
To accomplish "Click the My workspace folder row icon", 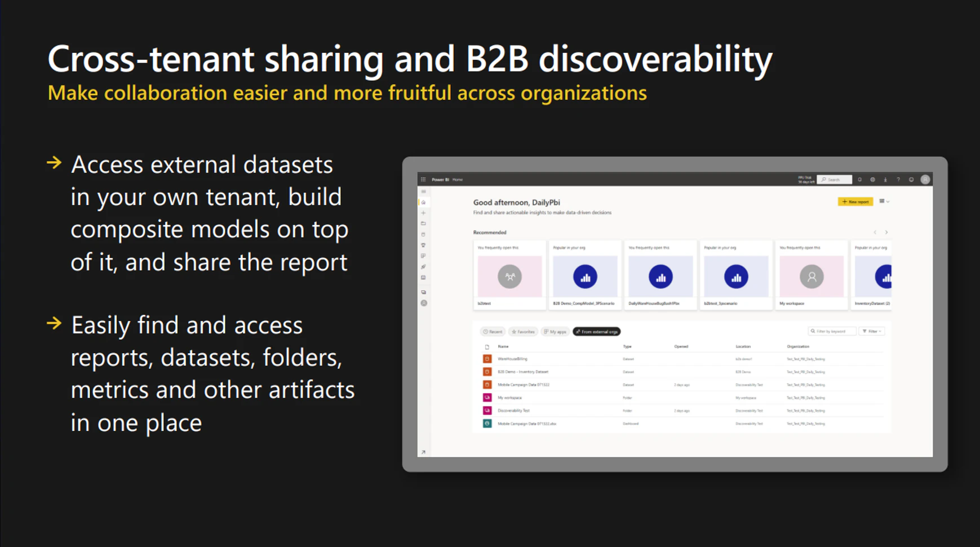I will click(x=487, y=398).
